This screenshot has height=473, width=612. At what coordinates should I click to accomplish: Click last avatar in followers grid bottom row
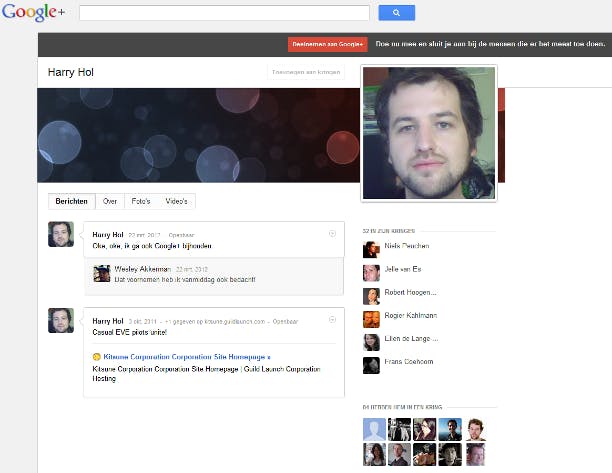click(475, 454)
